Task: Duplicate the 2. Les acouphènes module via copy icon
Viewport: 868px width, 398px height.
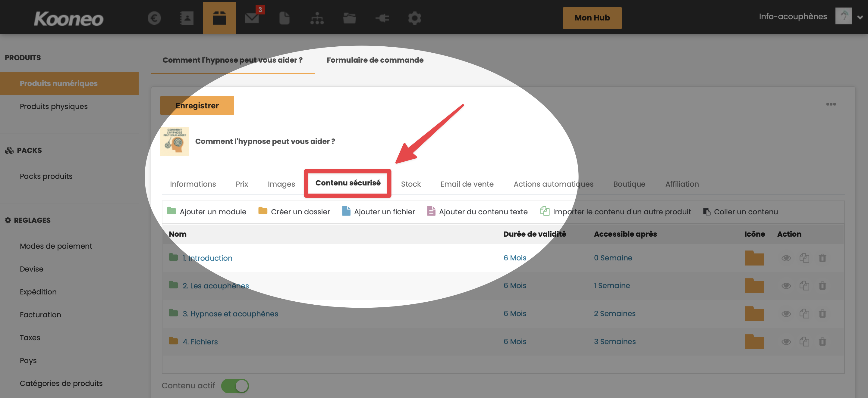Action: [804, 285]
